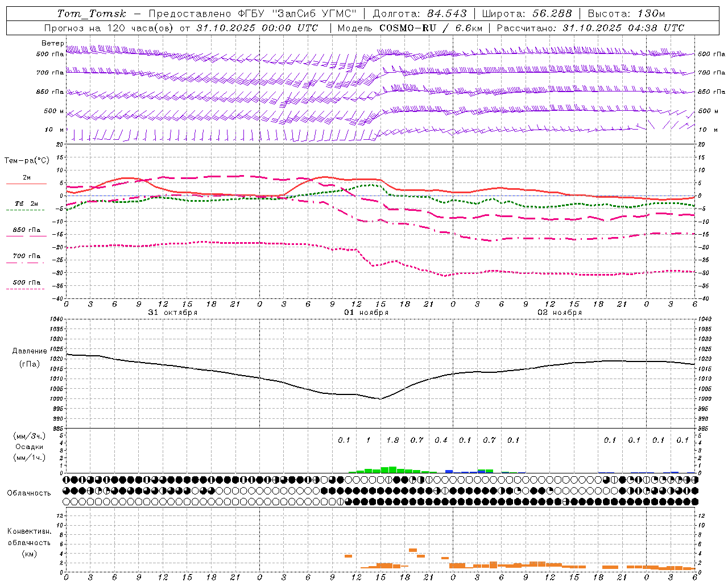Click the 'Осадки' precipitation label

tap(30, 447)
